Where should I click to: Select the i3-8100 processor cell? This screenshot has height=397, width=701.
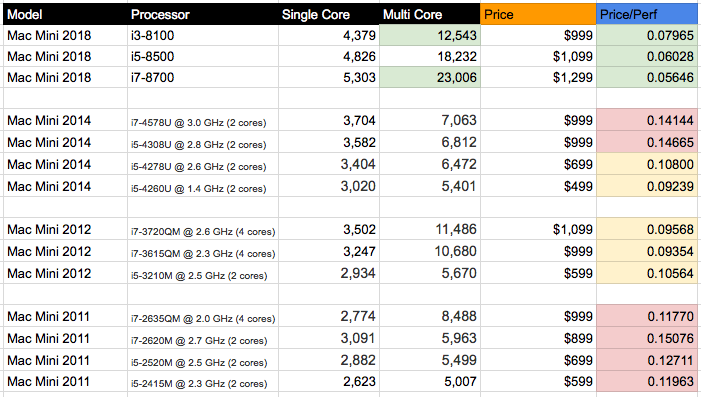203,35
